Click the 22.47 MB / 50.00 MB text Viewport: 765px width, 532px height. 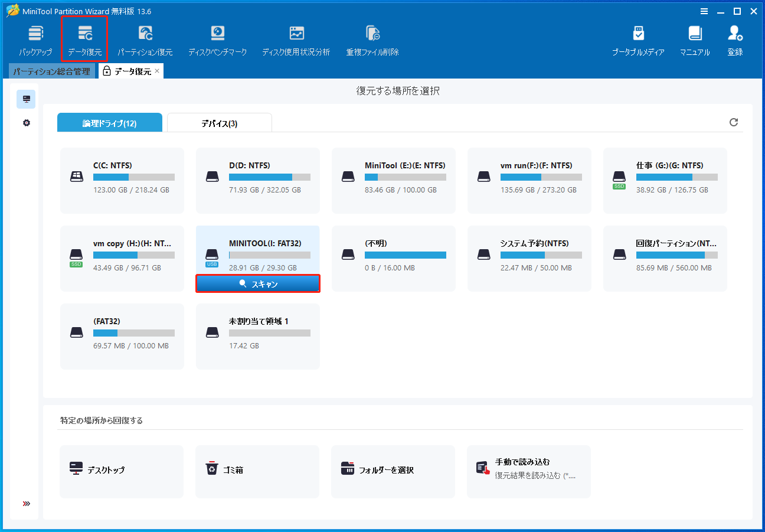(536, 268)
